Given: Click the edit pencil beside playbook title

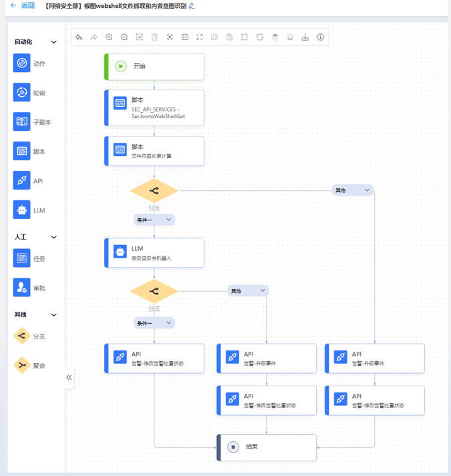Looking at the screenshot, I should (x=192, y=6).
